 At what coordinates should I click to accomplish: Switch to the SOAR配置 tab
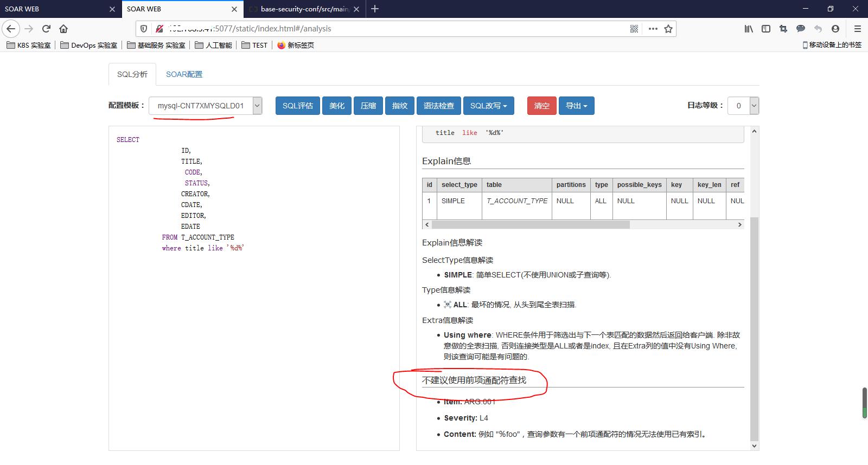(x=184, y=74)
